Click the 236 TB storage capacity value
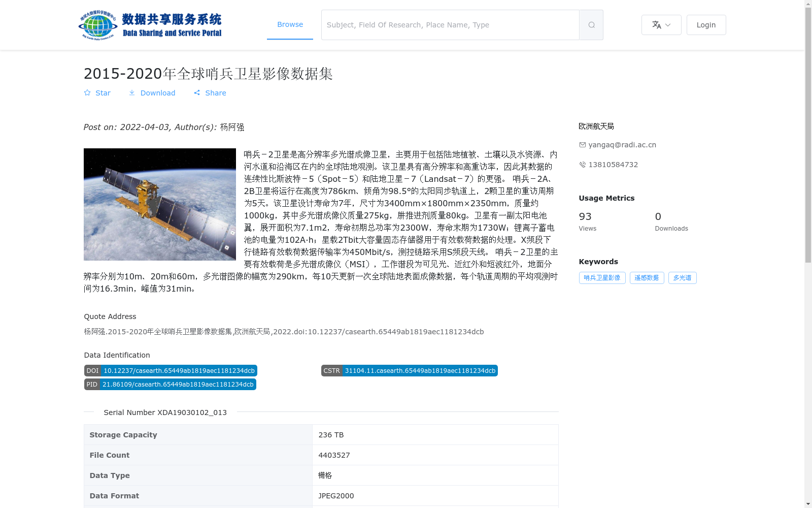 331,435
